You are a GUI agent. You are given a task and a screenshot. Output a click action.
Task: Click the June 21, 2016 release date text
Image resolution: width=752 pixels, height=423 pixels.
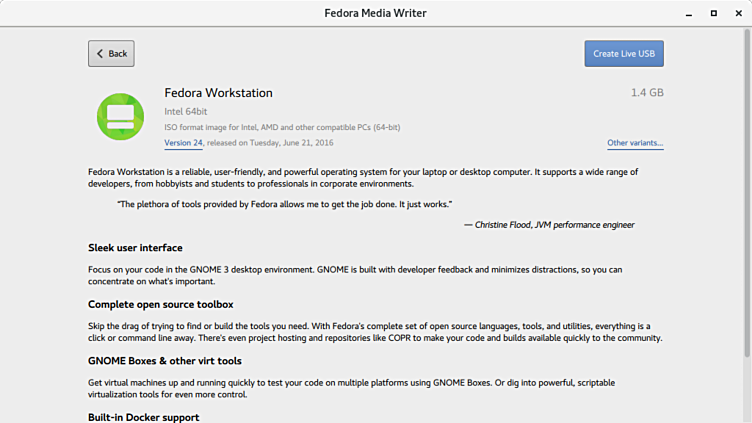297,143
